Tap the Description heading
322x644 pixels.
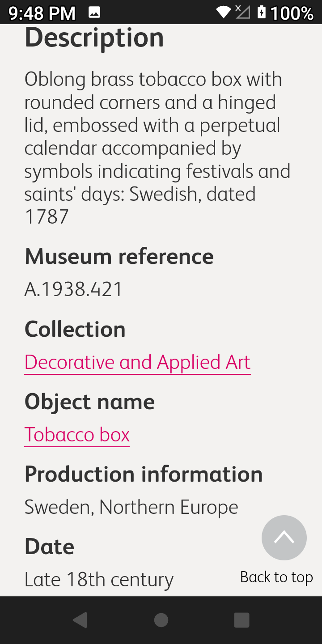coord(94,38)
